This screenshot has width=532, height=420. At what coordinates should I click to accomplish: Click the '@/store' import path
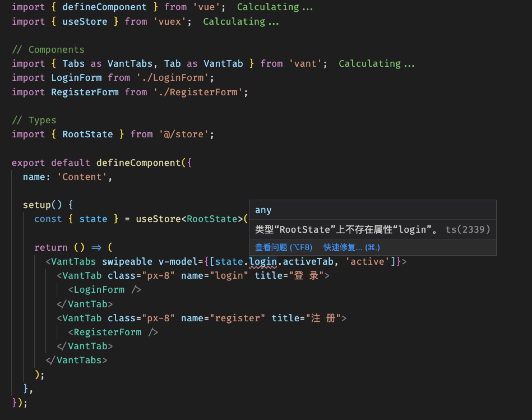(x=184, y=134)
